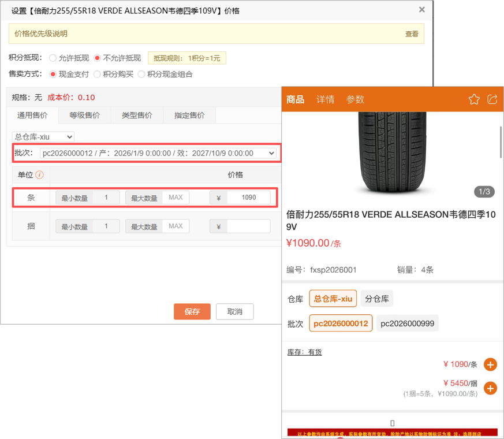Screen dimensions: 504x439
Task: Switch to the 等级售价 tab
Action: point(84,115)
